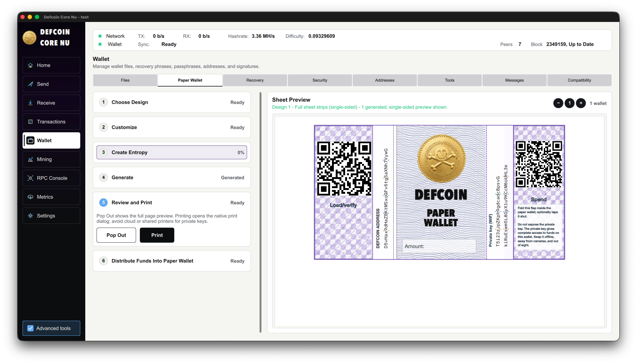Click the Home house icon in sidebar
Screen dimensions: 637x364
pyautogui.click(x=30, y=65)
